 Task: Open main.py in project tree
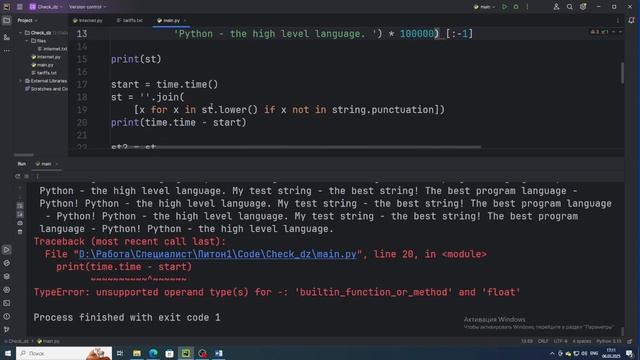click(x=42, y=65)
